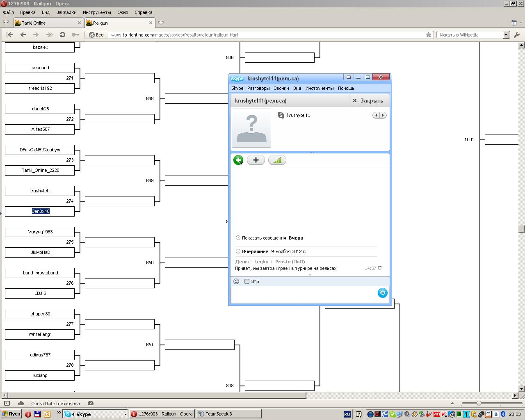525x420 pixels.
Task: Close the Railgun tab
Action: tap(151, 23)
